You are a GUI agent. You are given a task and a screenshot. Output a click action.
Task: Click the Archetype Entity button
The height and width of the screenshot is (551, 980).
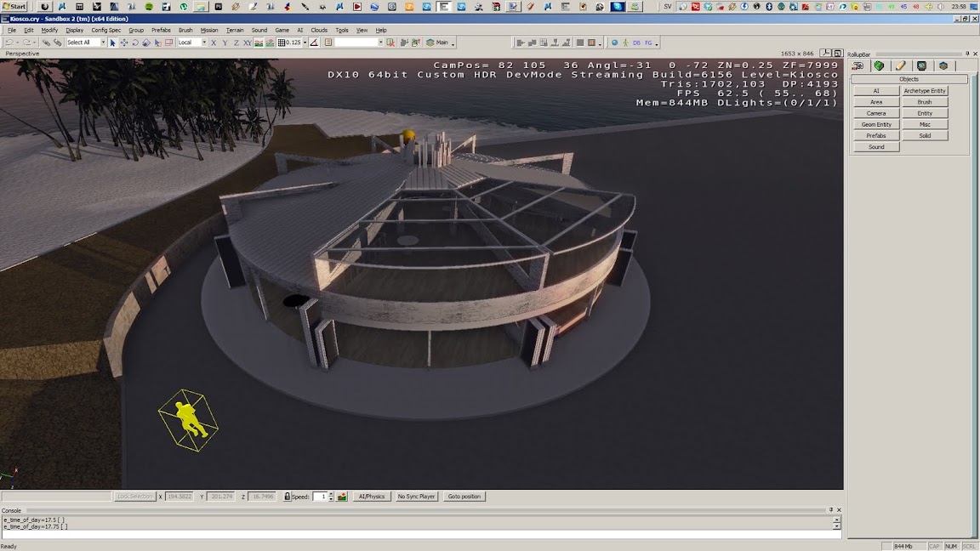[925, 91]
